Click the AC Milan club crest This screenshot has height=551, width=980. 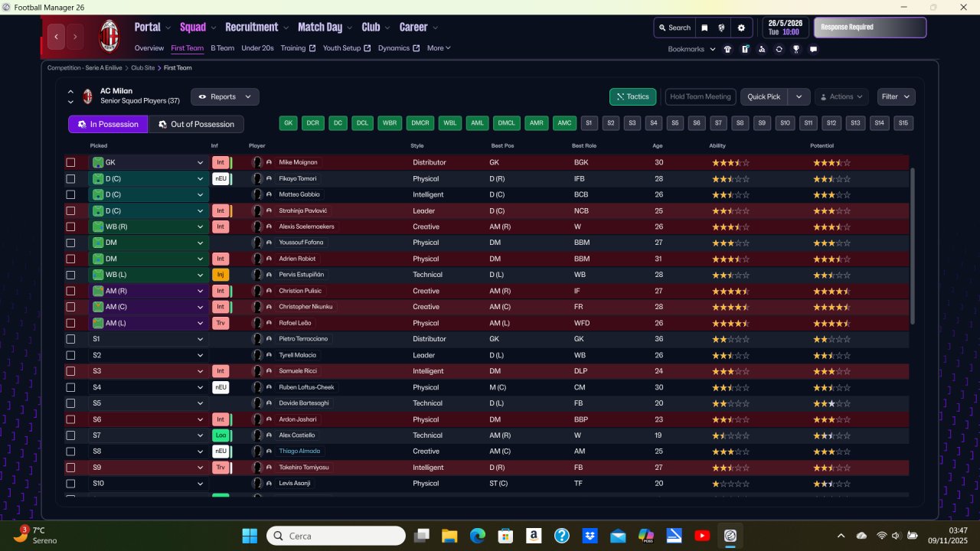tap(109, 36)
